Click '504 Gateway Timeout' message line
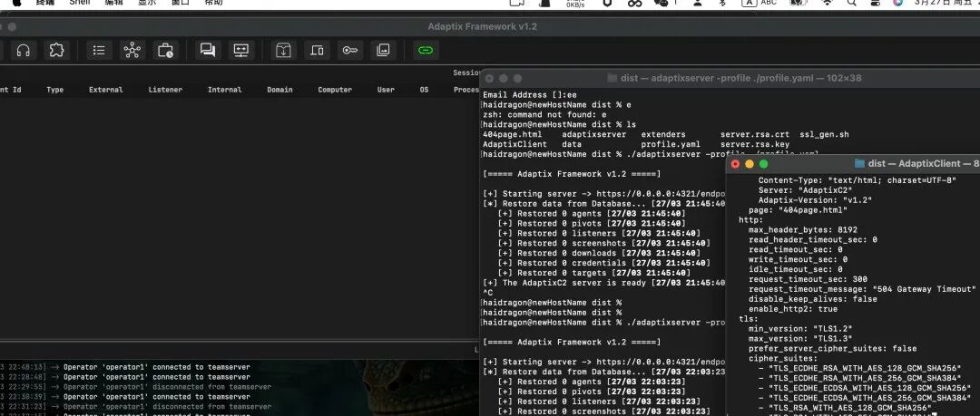This screenshot has width=980, height=416. (x=863, y=289)
